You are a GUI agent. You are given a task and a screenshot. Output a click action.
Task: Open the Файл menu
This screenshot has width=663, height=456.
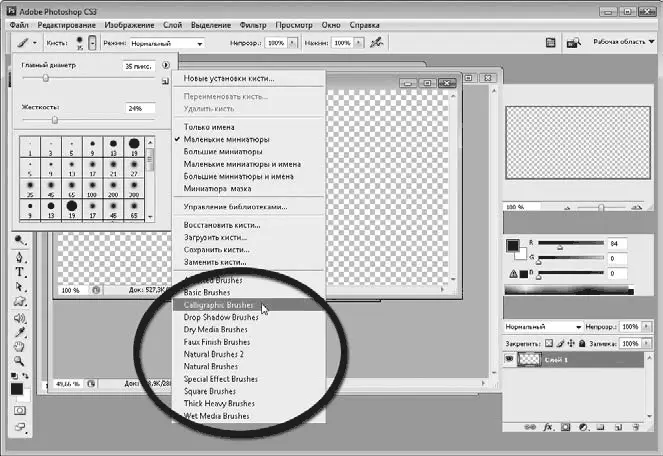pos(19,25)
